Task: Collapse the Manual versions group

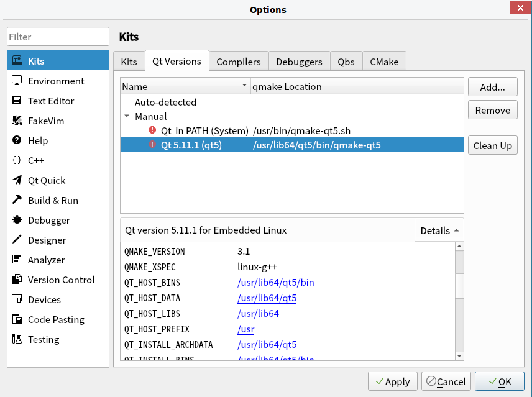Action: pos(127,116)
